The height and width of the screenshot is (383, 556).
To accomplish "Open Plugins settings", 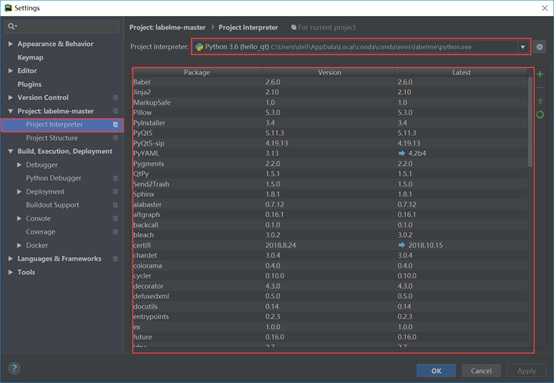I will (29, 84).
